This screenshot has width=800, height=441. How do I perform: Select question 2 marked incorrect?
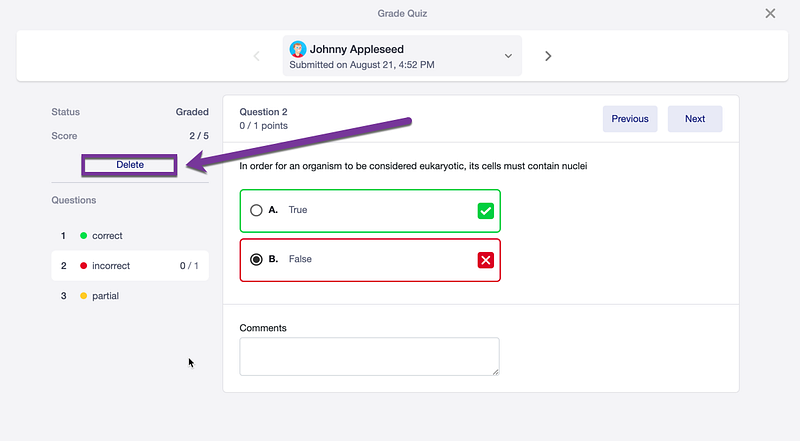click(130, 266)
